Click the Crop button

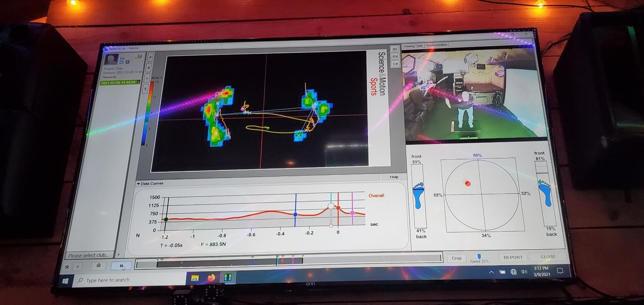click(457, 258)
